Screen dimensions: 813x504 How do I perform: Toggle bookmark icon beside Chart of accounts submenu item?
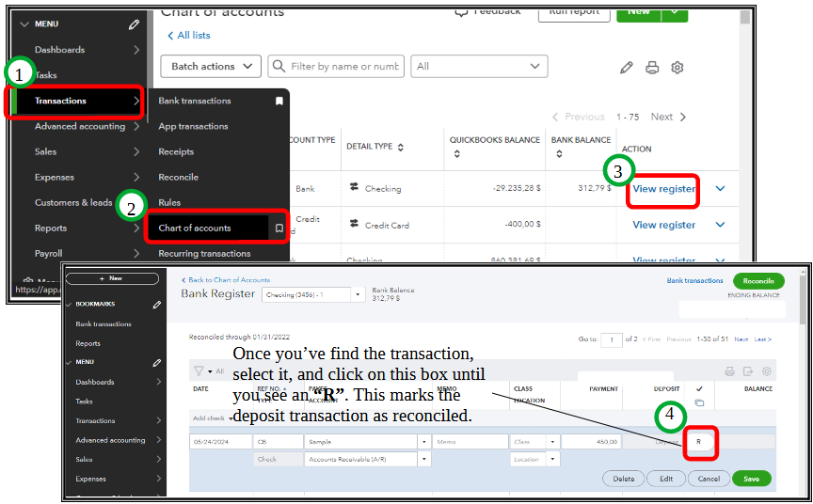pyautogui.click(x=279, y=228)
